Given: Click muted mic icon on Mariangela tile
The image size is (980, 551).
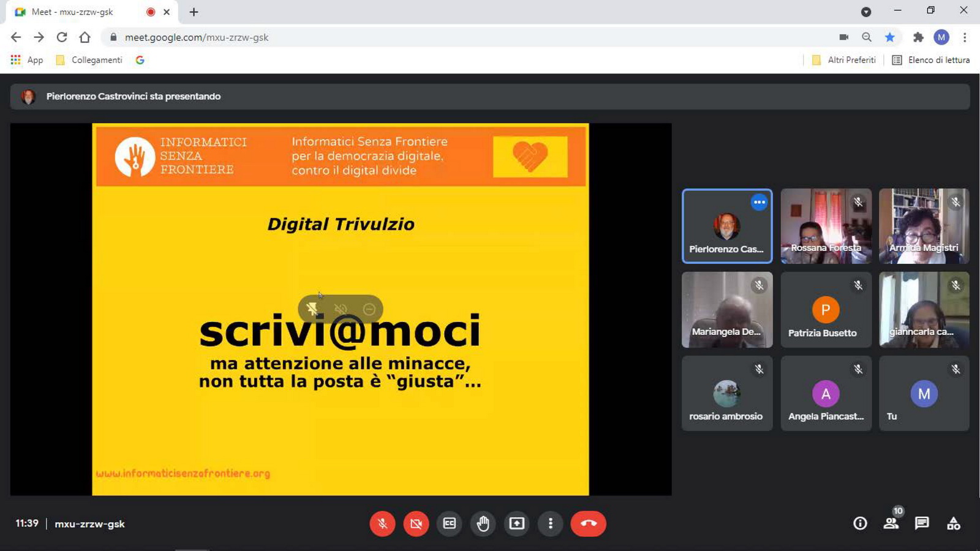Looking at the screenshot, I should 759,285.
